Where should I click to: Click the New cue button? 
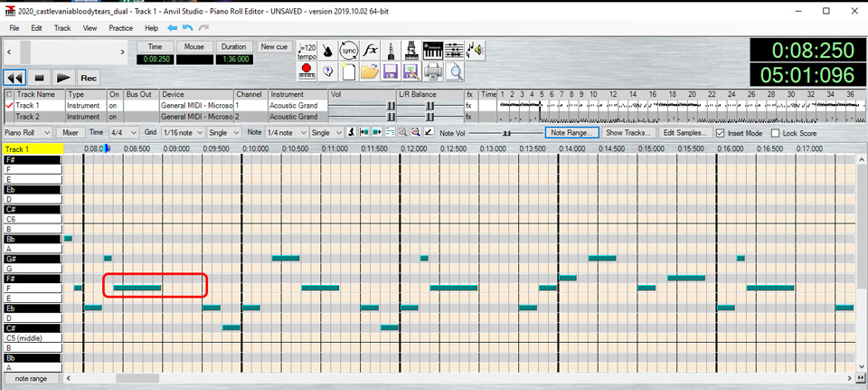tap(274, 46)
